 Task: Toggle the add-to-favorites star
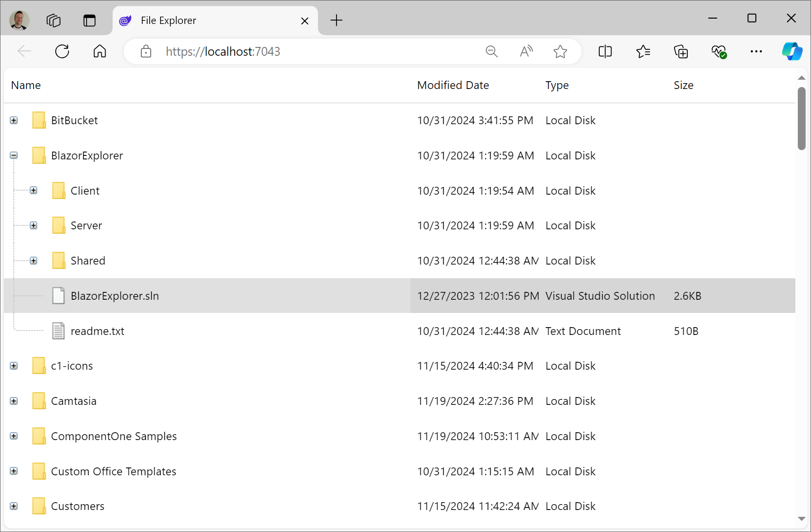tap(561, 51)
